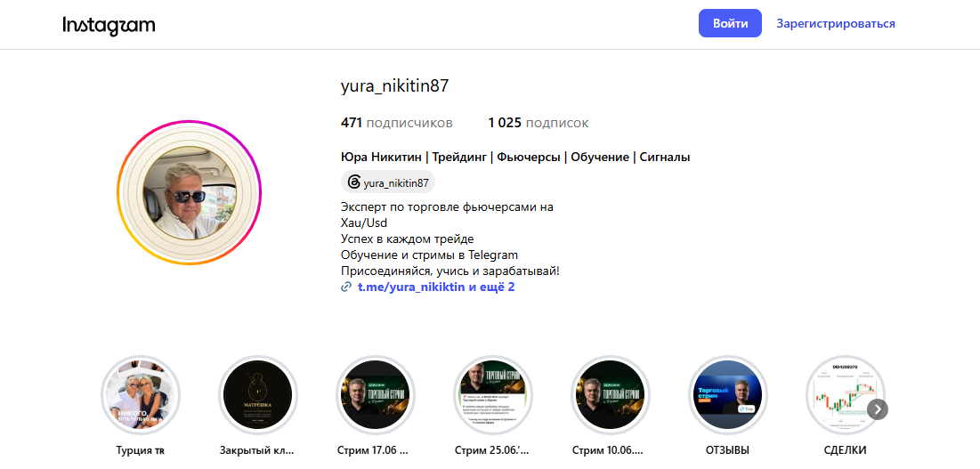Click the Турция highlight label text

coord(140,450)
